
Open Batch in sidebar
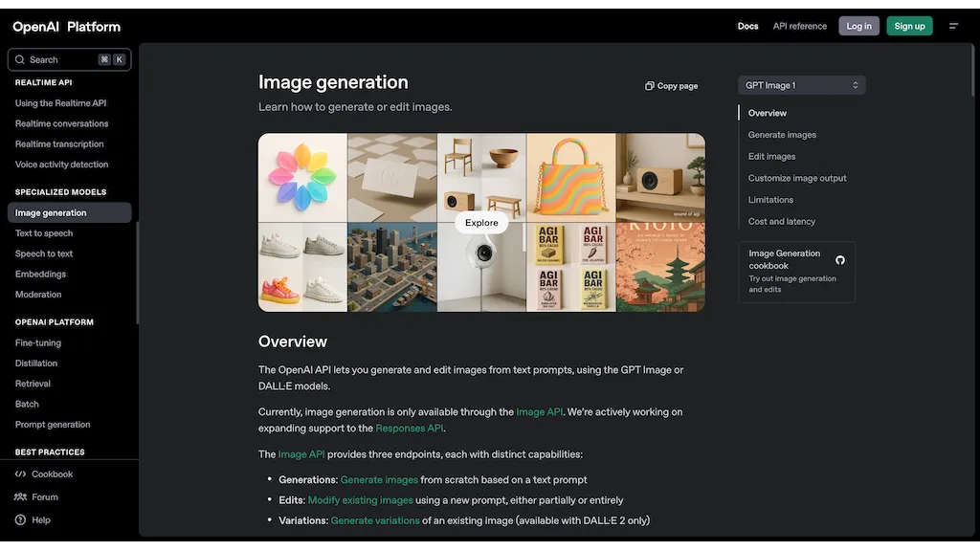tap(27, 405)
